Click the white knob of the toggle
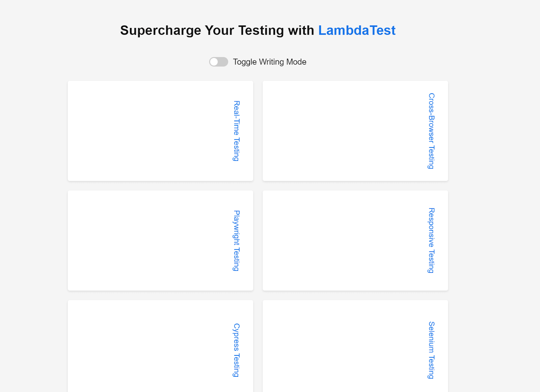Screen dimensions: 540x392 [x=214, y=62]
